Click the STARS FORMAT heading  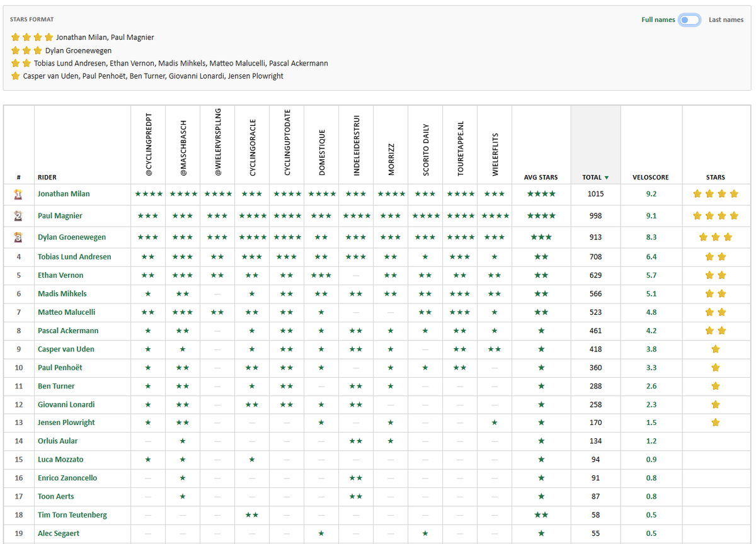pos(31,20)
